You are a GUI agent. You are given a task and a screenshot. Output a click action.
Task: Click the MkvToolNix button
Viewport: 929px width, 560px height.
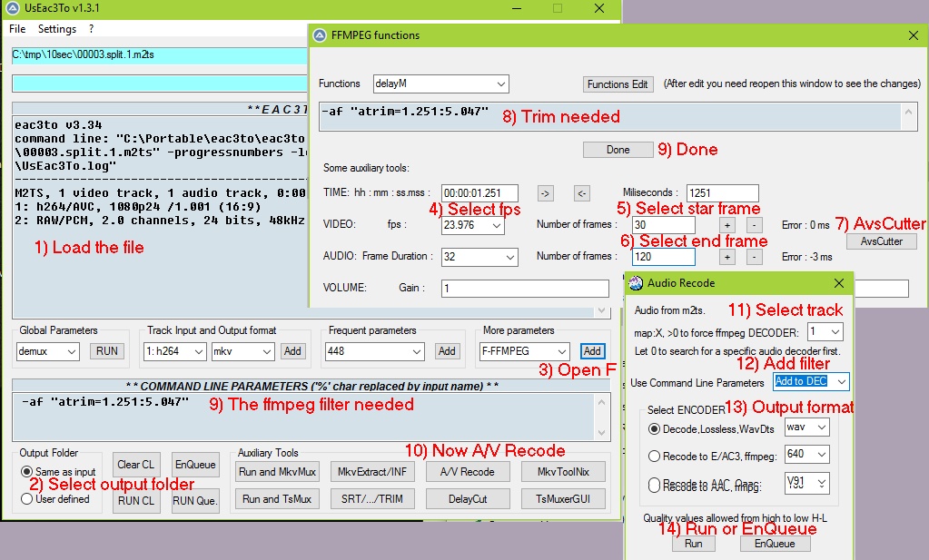click(x=563, y=472)
